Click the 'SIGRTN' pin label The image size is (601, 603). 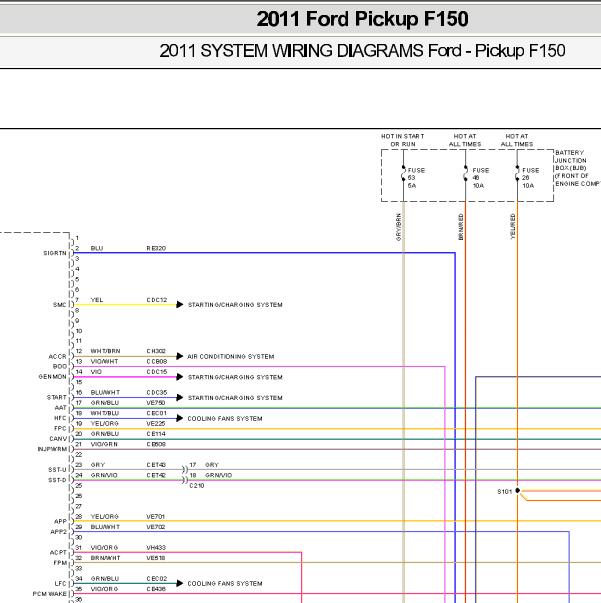coord(55,253)
